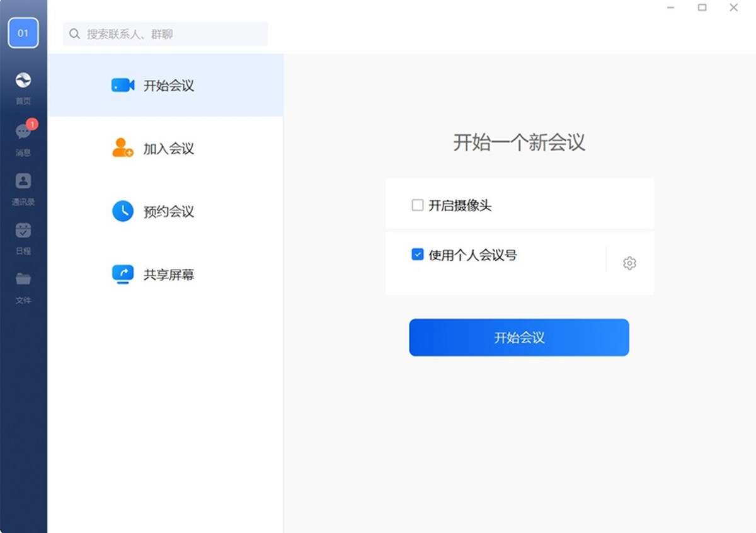
Task: Uncheck the 使用个人会议号 checkbox
Action: tap(417, 255)
